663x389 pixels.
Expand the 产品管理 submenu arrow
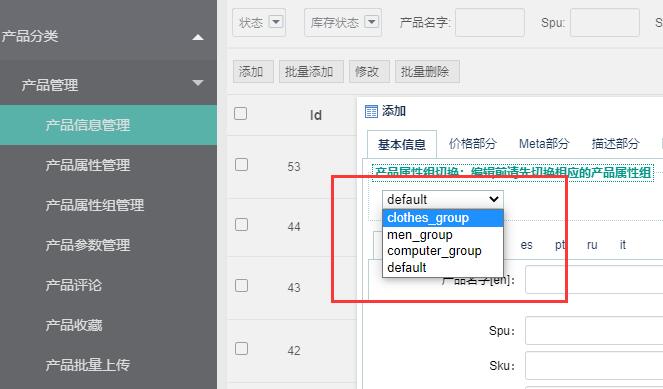point(197,83)
